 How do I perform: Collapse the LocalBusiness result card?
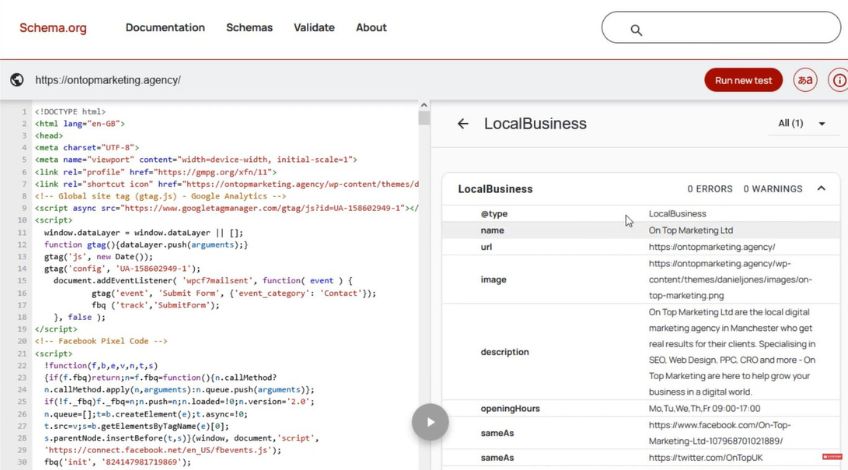click(821, 188)
